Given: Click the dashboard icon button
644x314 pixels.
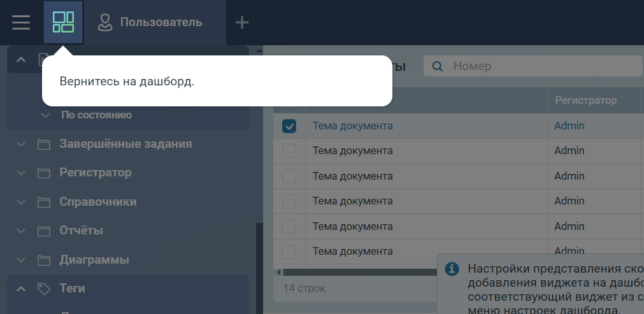Looking at the screenshot, I should pos(64,22).
